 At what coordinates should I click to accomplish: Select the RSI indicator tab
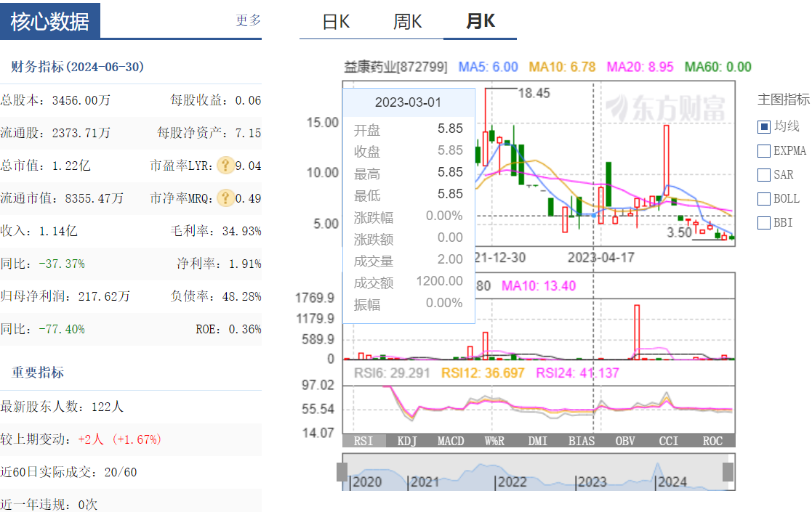pos(363,441)
